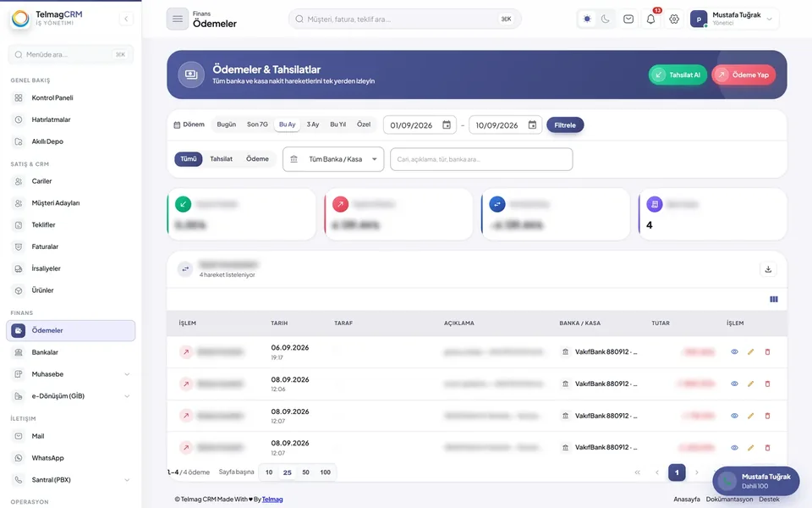
Task: View the 08.09.2026 12:06 payment eye icon
Action: point(734,384)
